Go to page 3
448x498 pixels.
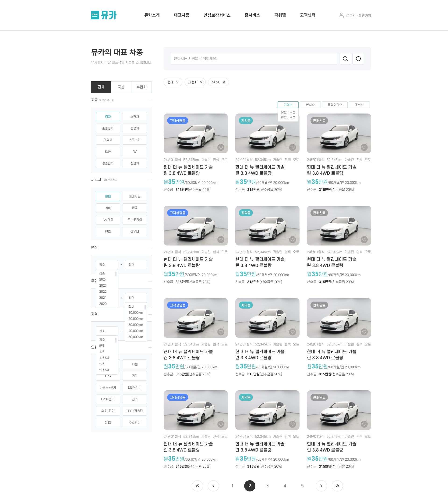click(267, 486)
